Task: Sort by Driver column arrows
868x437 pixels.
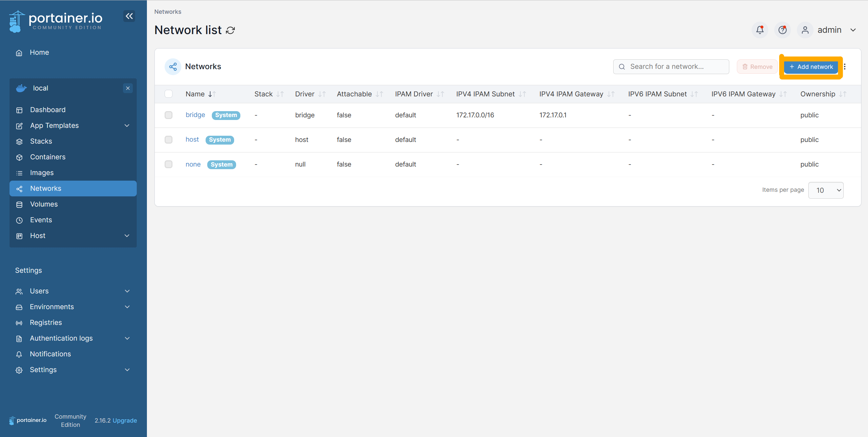Action: 322,94
